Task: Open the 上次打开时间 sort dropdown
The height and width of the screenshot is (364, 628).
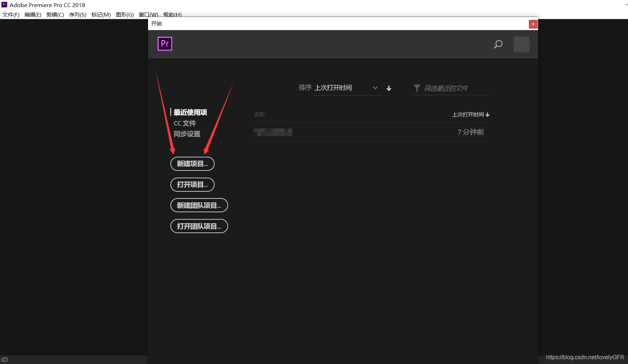Action: [348, 88]
